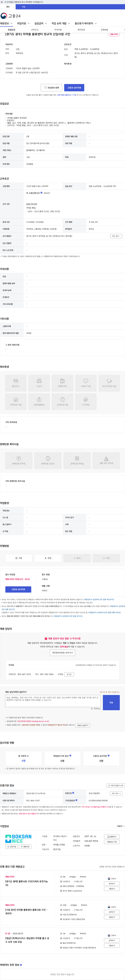Open the 출산휴가·육아휴직 dropdown menu
Screen dimensions: 125x980
(x=86, y=24)
